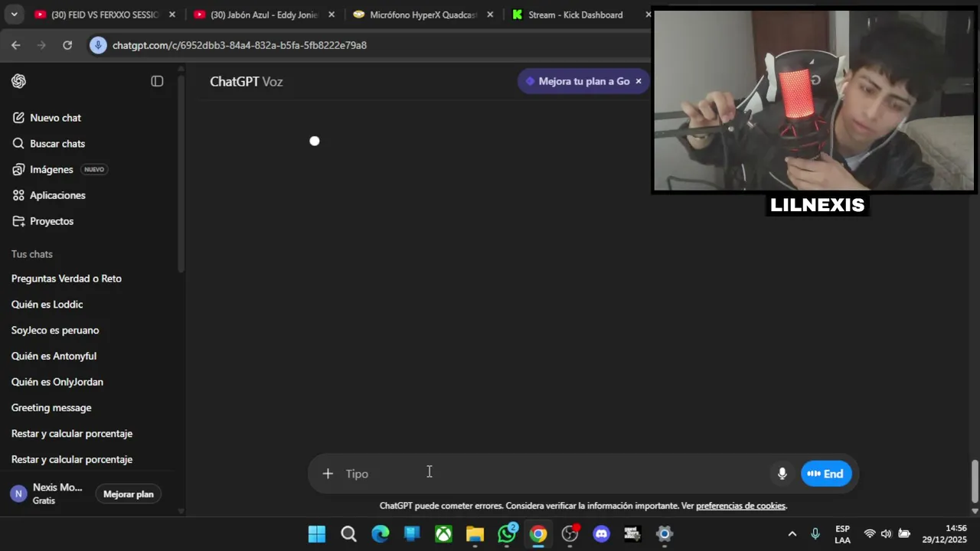Open chat Greeting message

(x=51, y=408)
